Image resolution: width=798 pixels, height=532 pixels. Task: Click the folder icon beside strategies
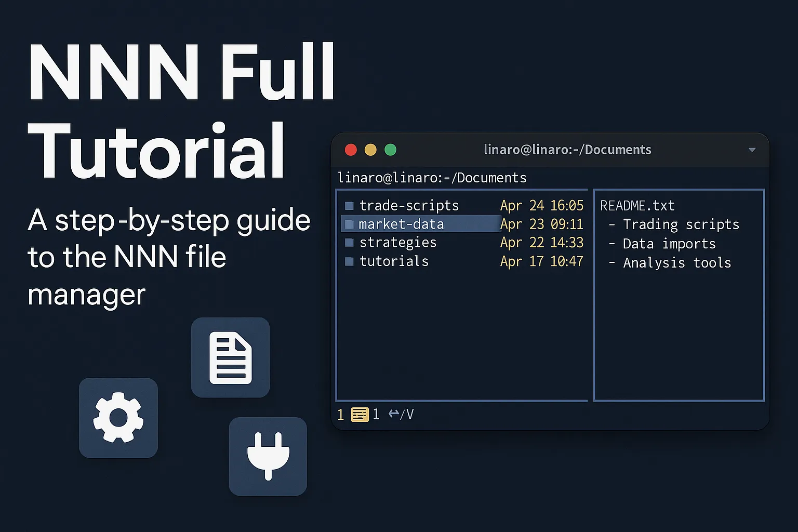tap(349, 243)
